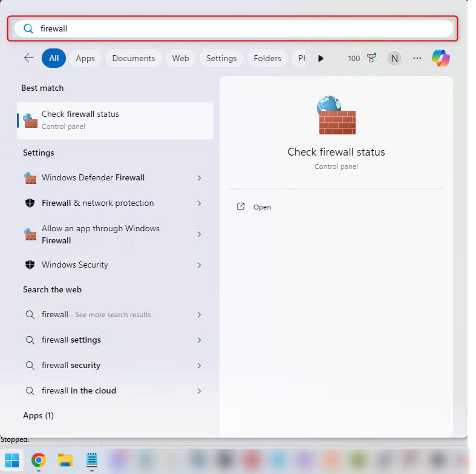
Task: Open the three-dots options menu
Action: [x=417, y=58]
